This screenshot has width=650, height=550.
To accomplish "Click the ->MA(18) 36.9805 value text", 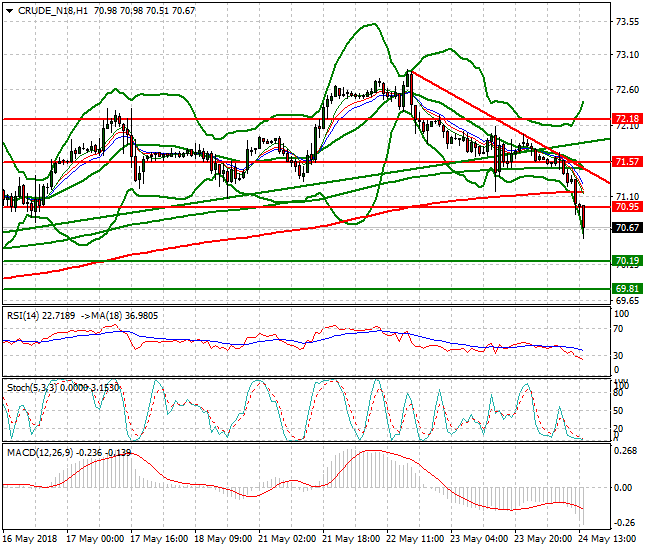I will (x=119, y=316).
